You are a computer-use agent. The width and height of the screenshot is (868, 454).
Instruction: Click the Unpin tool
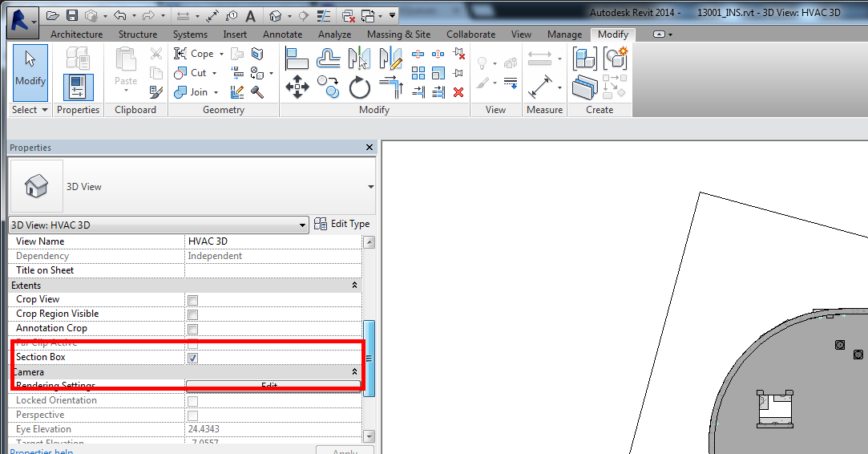pos(458,54)
